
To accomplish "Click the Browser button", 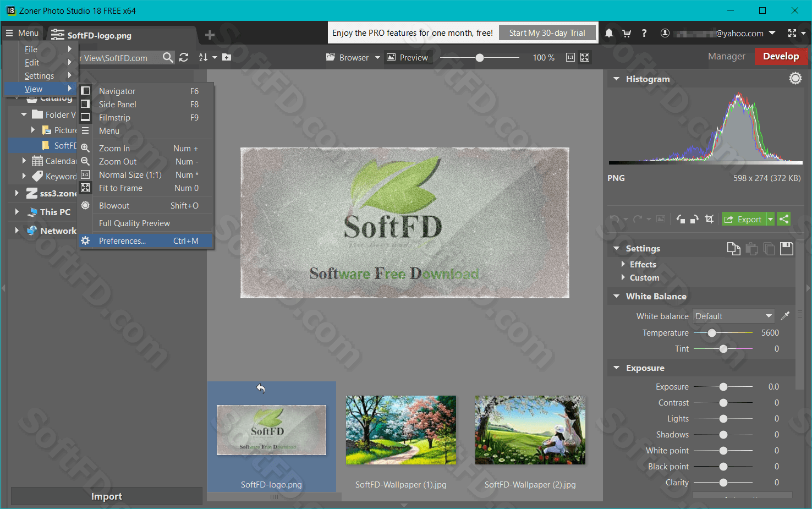I will click(x=348, y=57).
